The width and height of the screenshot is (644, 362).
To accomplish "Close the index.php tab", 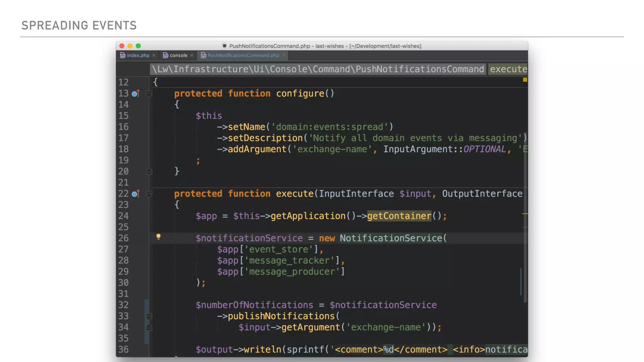I will coord(154,55).
